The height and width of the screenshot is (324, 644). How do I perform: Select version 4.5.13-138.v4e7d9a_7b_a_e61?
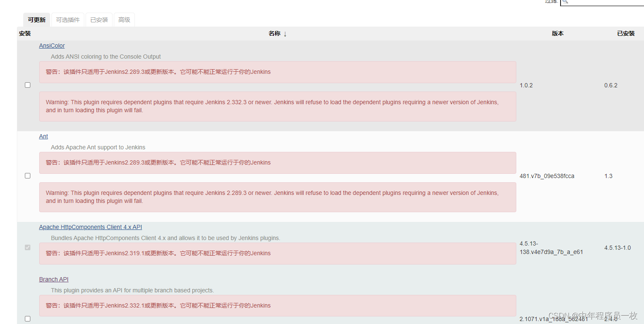pos(551,248)
